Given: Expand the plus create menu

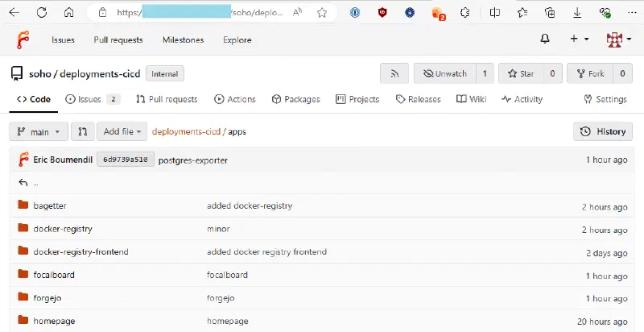Looking at the screenshot, I should (x=579, y=39).
